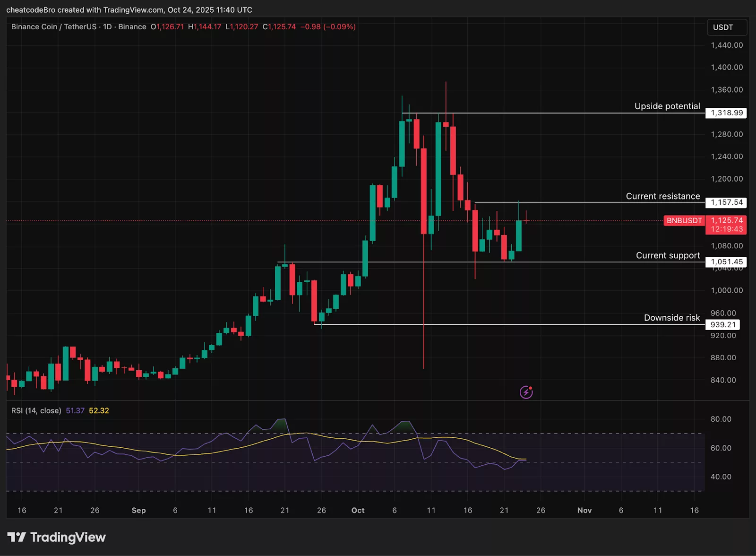Viewport: 756px width, 556px height.
Task: Select the Oct label on time axis
Action: click(x=358, y=511)
